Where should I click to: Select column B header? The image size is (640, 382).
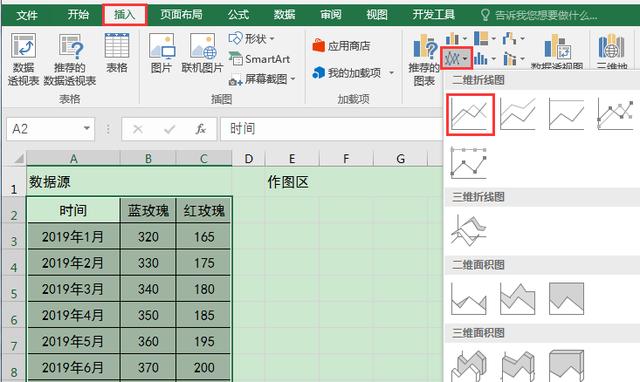[x=148, y=158]
